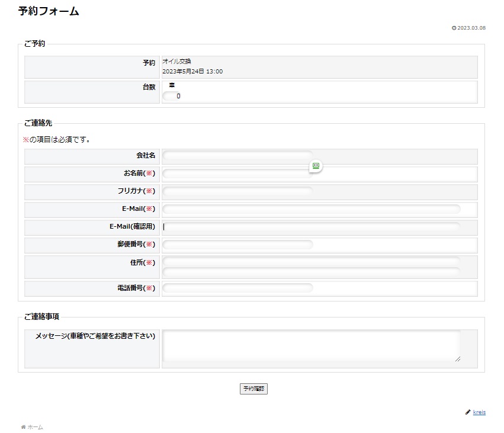504x433 pixels.
Task: Click the pencil icon beside kreis
Action: pos(468,412)
